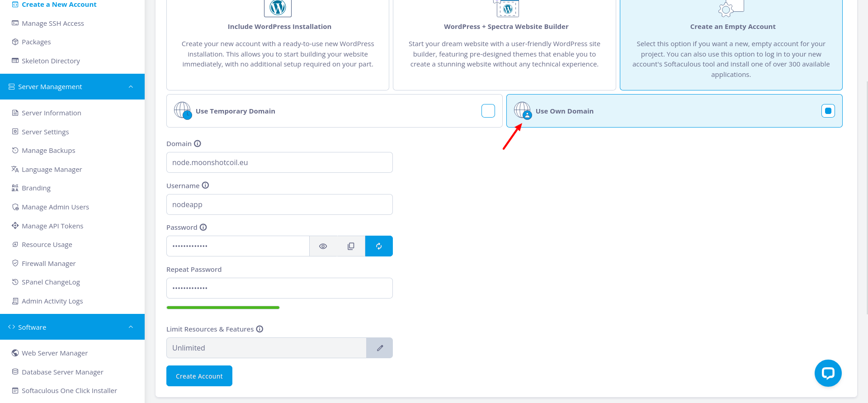The width and height of the screenshot is (868, 403).
Task: Toggle the Use Own Domain checkbox
Action: pos(828,111)
